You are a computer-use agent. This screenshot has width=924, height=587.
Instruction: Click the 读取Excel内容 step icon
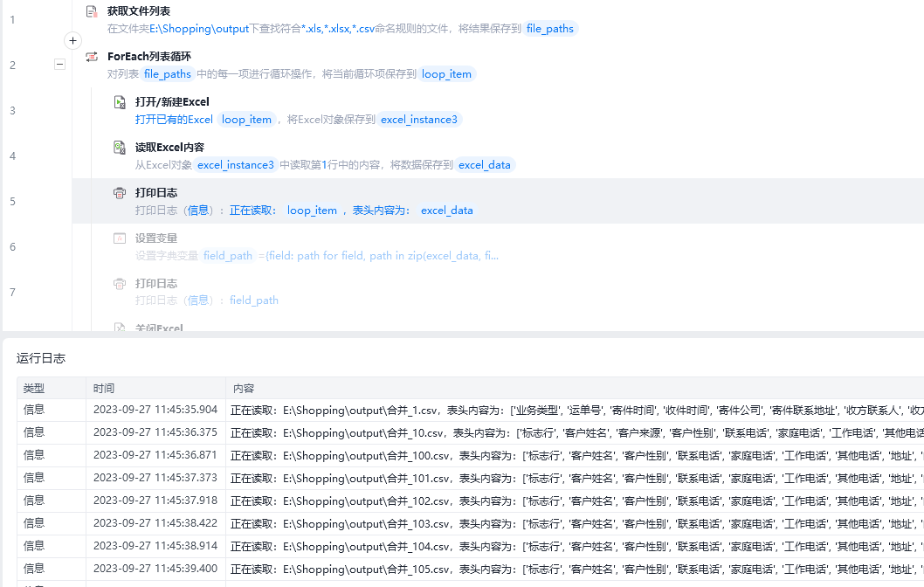[x=120, y=148]
